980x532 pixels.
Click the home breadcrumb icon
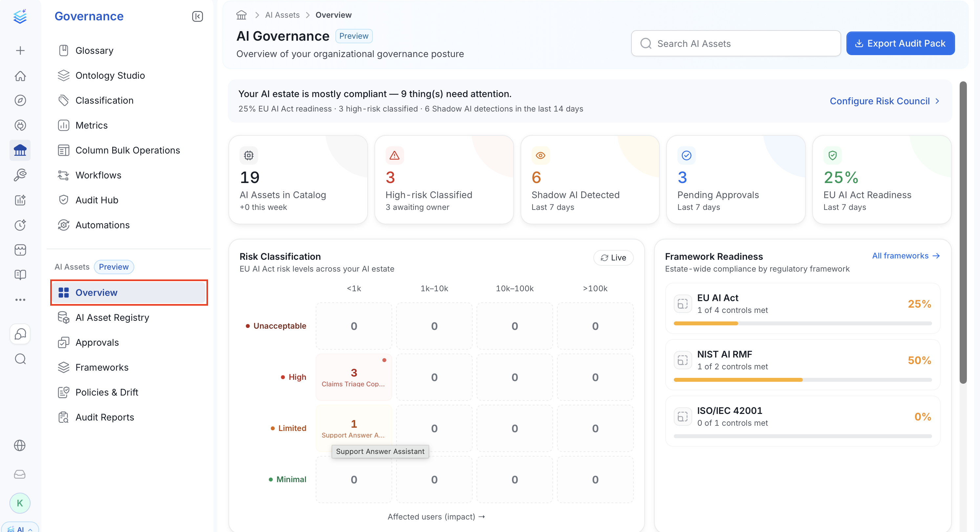pyautogui.click(x=241, y=15)
